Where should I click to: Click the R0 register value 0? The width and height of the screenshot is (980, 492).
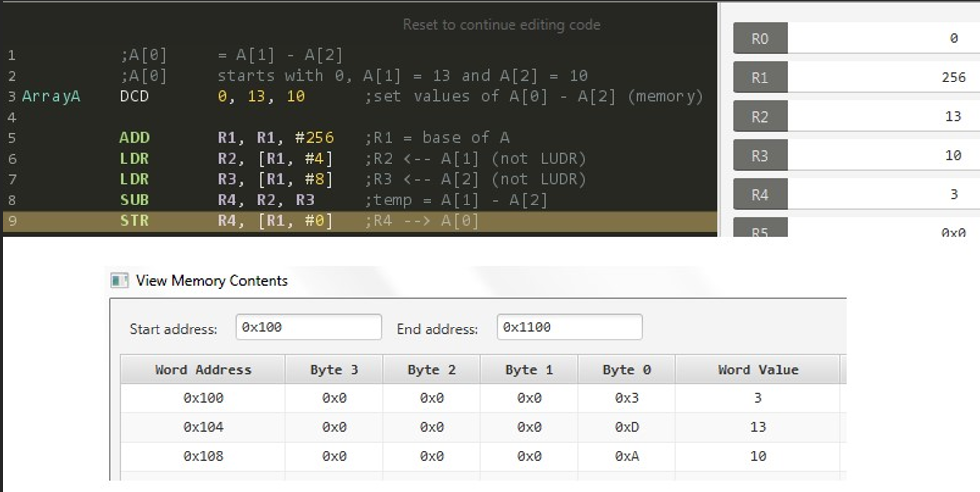click(954, 38)
